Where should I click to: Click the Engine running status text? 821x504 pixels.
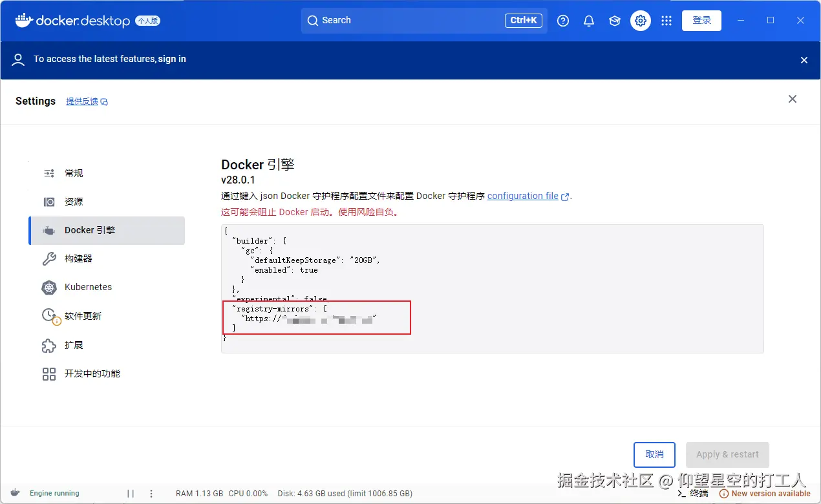click(x=54, y=494)
